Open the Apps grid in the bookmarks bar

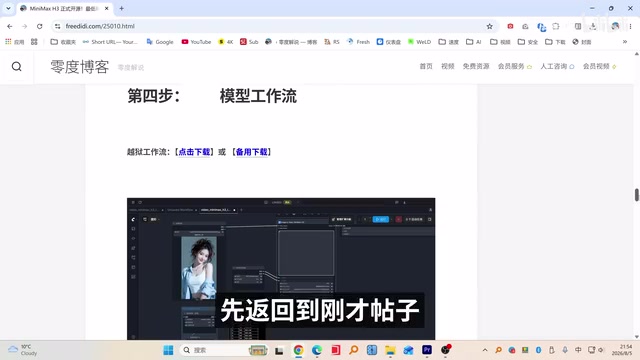14,42
